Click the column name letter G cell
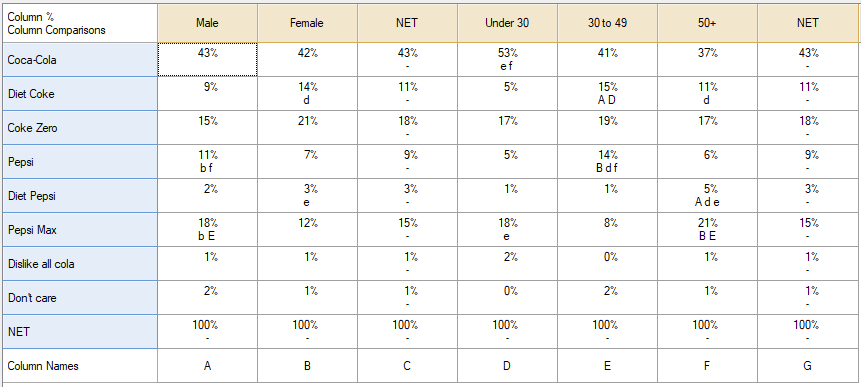The height and width of the screenshot is (387, 861). click(x=807, y=366)
